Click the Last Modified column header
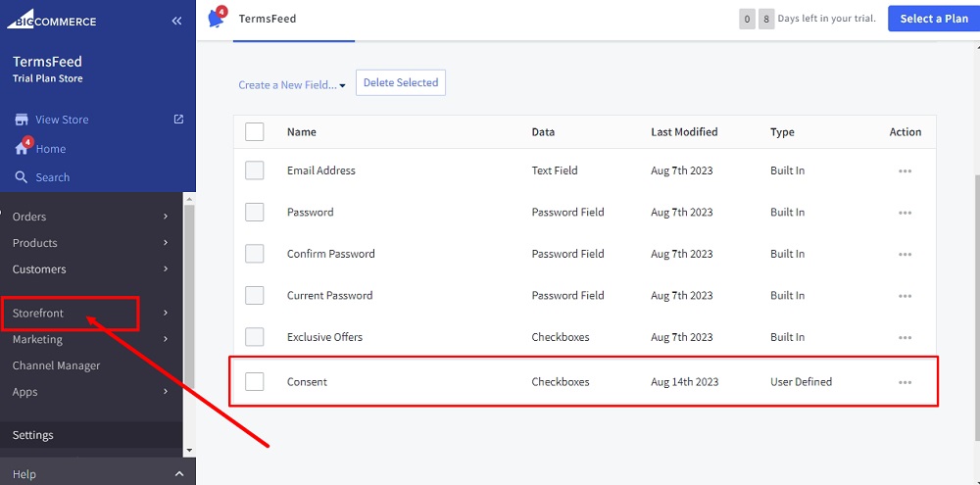The width and height of the screenshot is (980, 485). tap(684, 132)
